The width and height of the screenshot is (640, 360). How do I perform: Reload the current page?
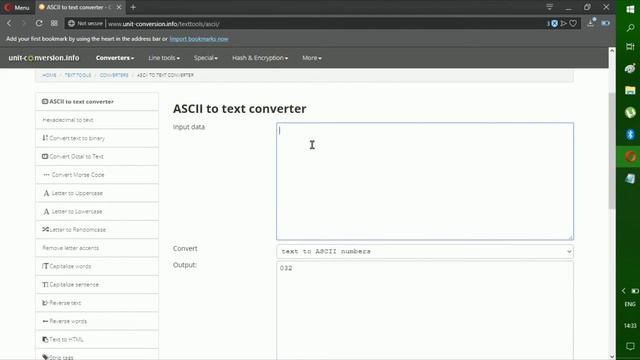pos(39,24)
